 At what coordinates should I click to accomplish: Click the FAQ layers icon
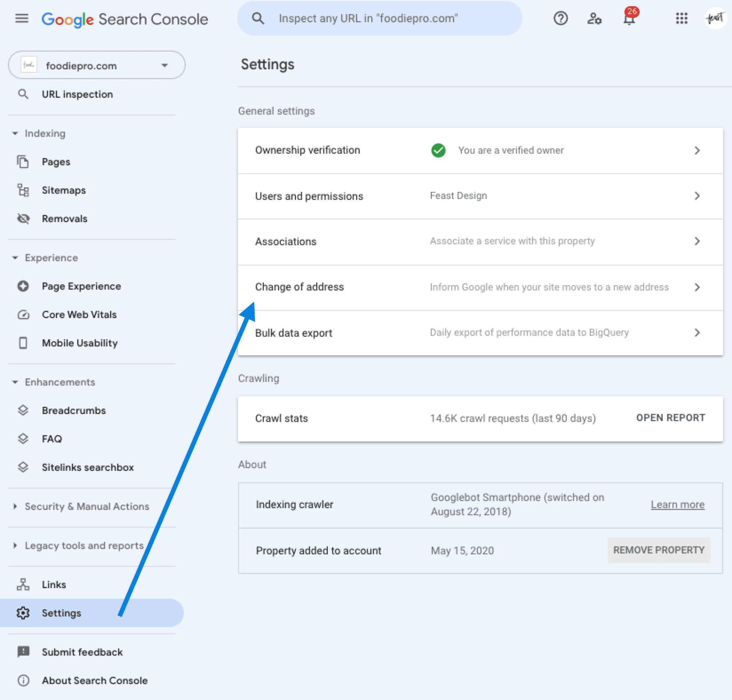point(23,439)
